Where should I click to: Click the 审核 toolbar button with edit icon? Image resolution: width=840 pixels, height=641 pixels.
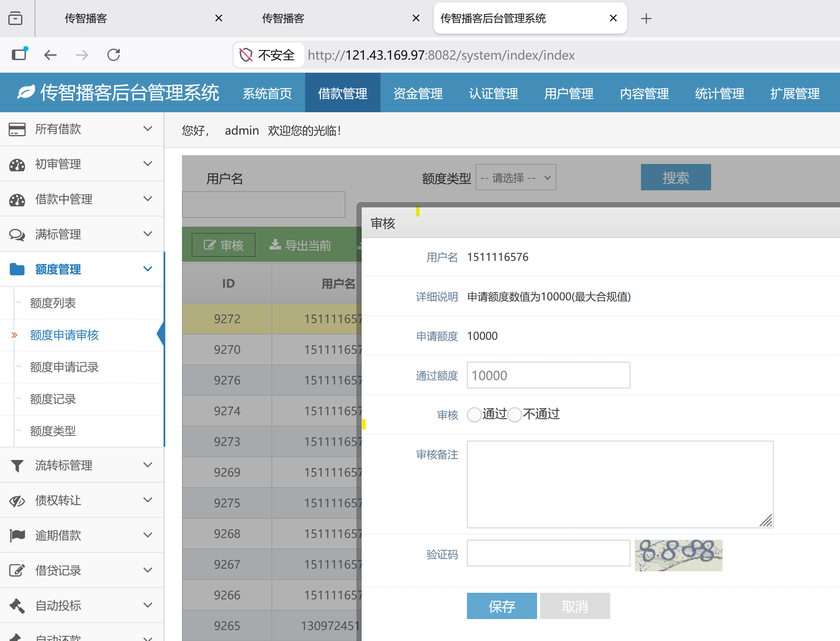pyautogui.click(x=224, y=245)
